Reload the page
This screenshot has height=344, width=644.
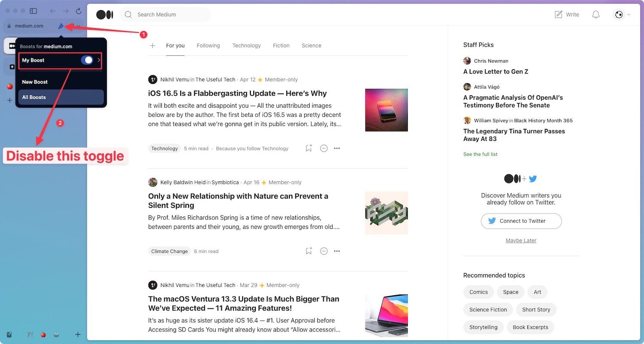(x=79, y=11)
